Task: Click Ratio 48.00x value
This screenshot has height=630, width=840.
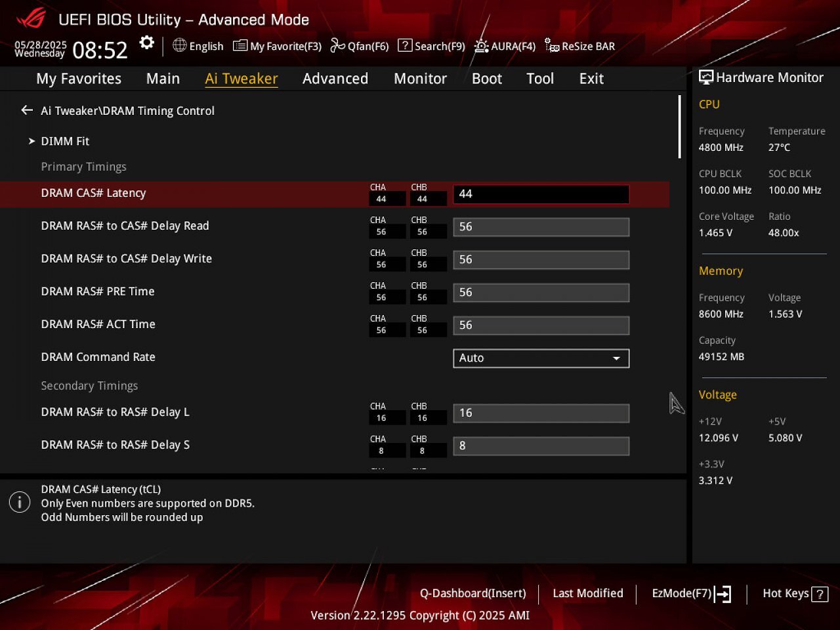Action: [784, 233]
